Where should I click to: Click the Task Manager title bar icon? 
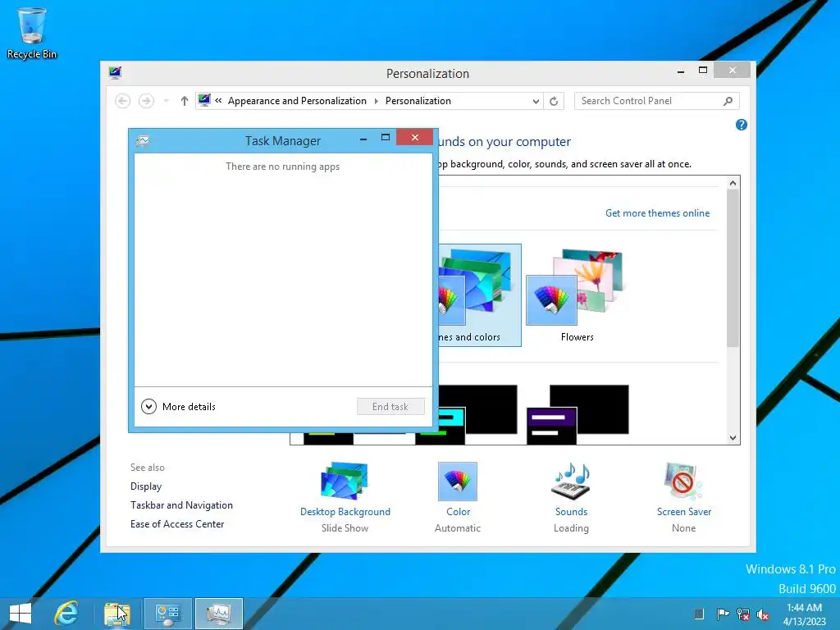pyautogui.click(x=143, y=141)
